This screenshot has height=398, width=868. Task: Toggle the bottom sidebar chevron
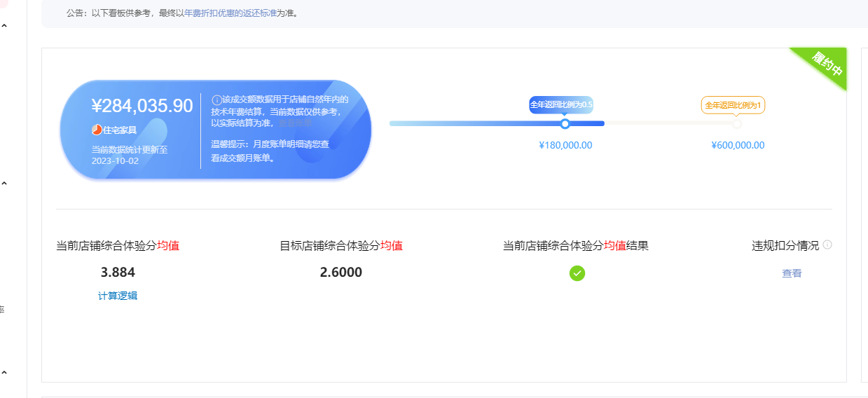point(4,373)
